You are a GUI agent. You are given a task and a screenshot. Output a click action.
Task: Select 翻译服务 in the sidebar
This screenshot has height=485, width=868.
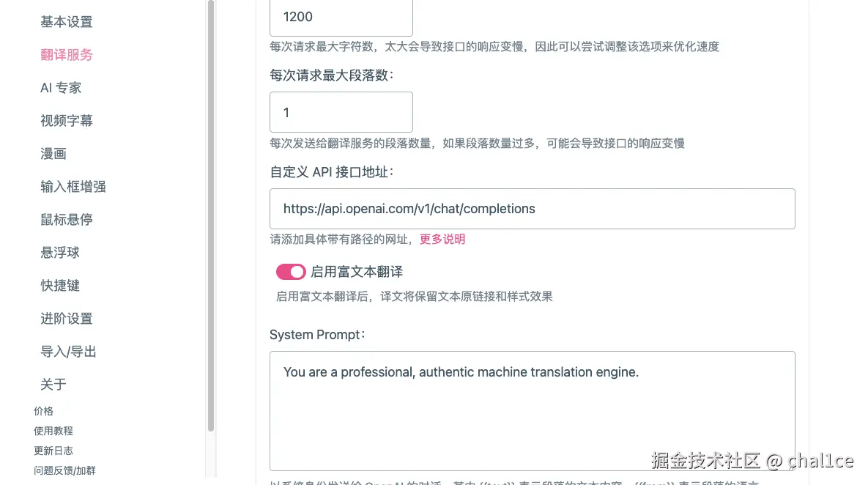tap(67, 54)
